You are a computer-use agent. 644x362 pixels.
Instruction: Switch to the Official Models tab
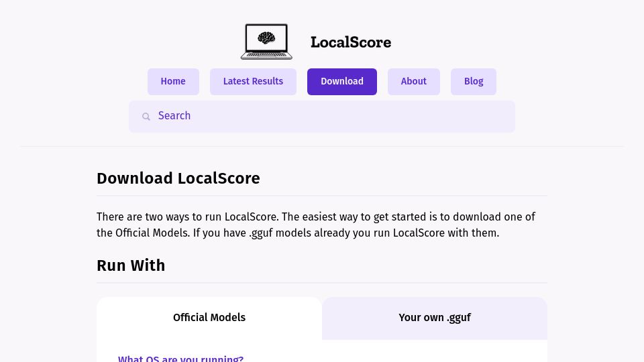209,318
